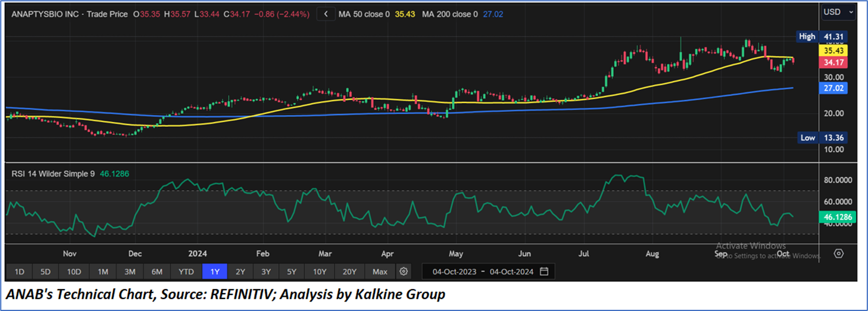Viewport: 868px width, 311px height.
Task: Click the 6M range button
Action: click(x=157, y=272)
